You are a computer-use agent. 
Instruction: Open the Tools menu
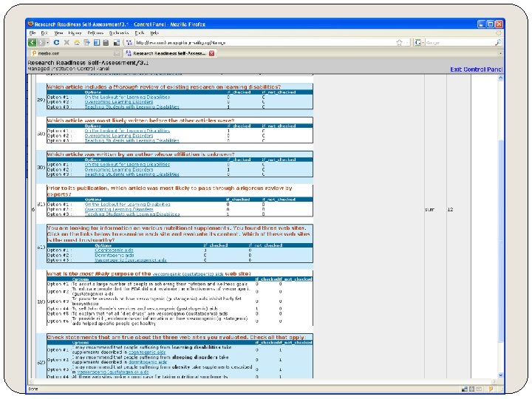[140, 33]
